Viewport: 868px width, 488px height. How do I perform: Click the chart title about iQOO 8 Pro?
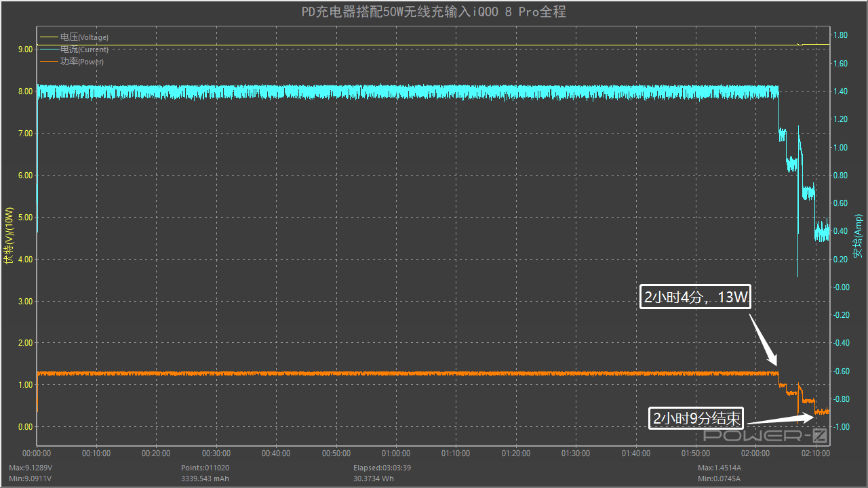click(x=433, y=12)
